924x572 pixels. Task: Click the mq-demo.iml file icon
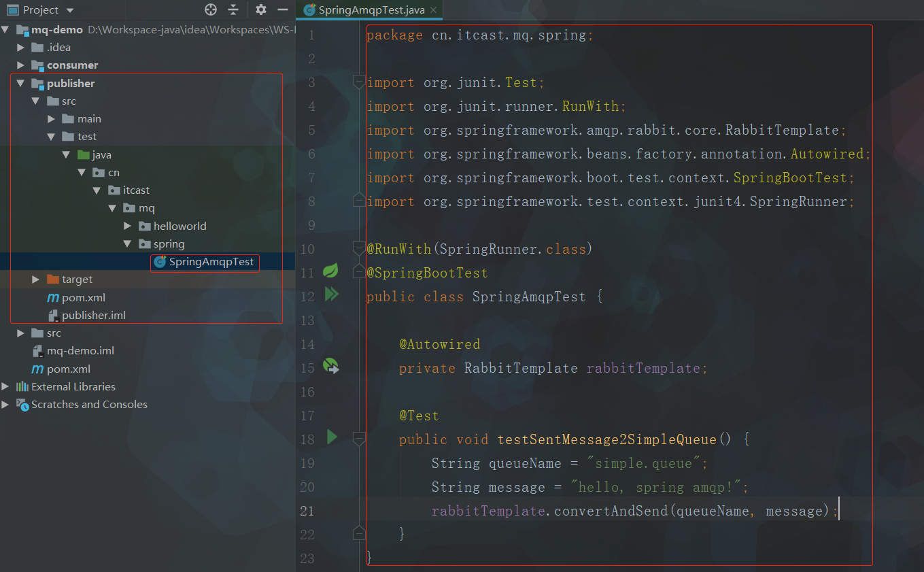point(38,351)
